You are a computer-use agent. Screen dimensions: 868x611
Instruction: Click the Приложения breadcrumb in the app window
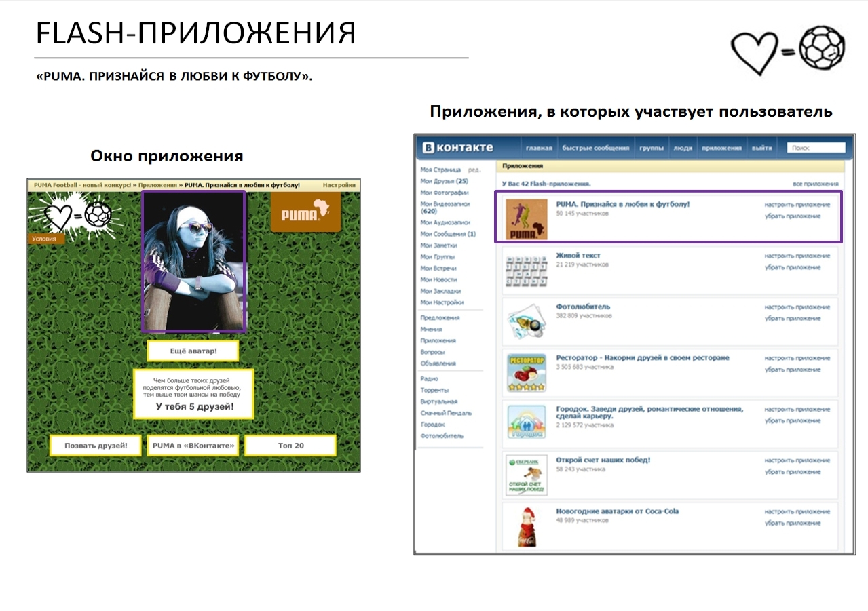tap(158, 184)
